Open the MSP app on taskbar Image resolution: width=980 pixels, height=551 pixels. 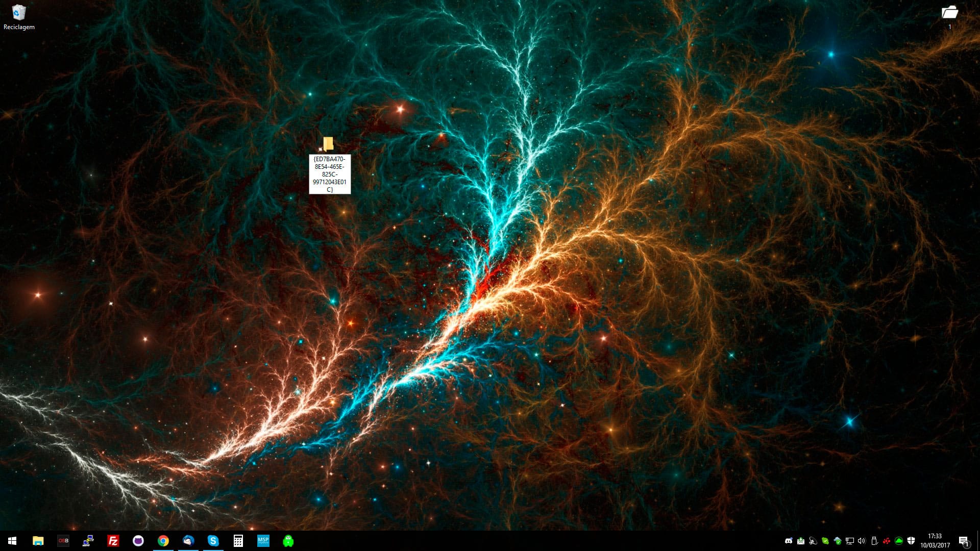coord(263,541)
